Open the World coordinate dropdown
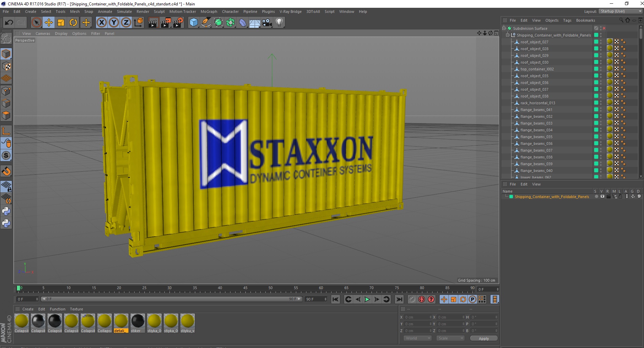644x348 pixels. (418, 338)
